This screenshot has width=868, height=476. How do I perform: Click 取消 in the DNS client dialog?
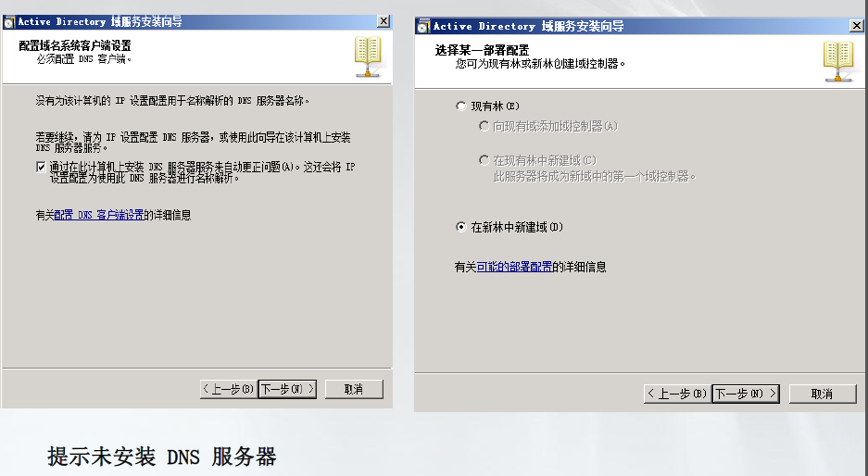(x=354, y=389)
